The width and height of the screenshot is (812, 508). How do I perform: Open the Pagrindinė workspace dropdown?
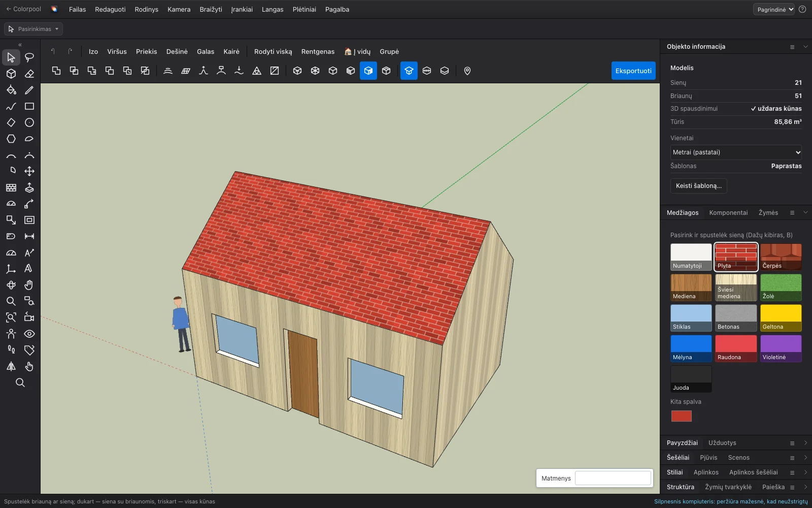coord(774,9)
